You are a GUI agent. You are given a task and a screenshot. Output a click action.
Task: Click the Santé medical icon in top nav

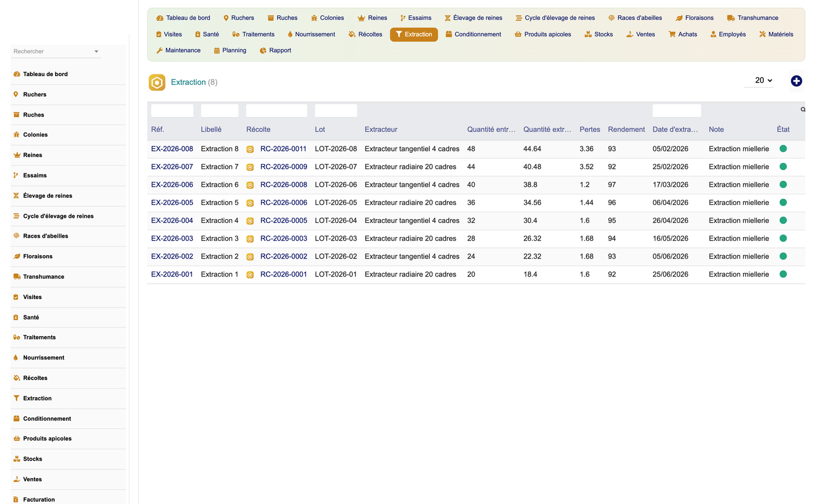pos(198,34)
